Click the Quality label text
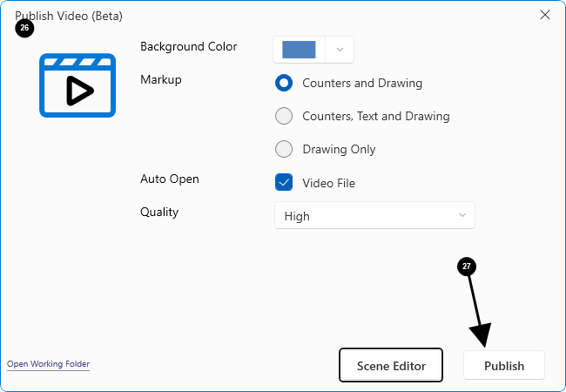 159,213
